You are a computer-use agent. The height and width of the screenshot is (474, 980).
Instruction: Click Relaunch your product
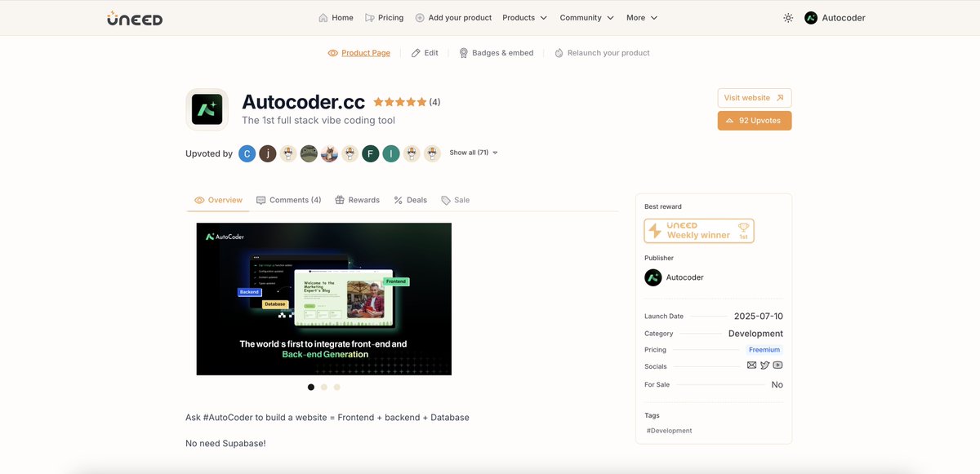coord(602,53)
